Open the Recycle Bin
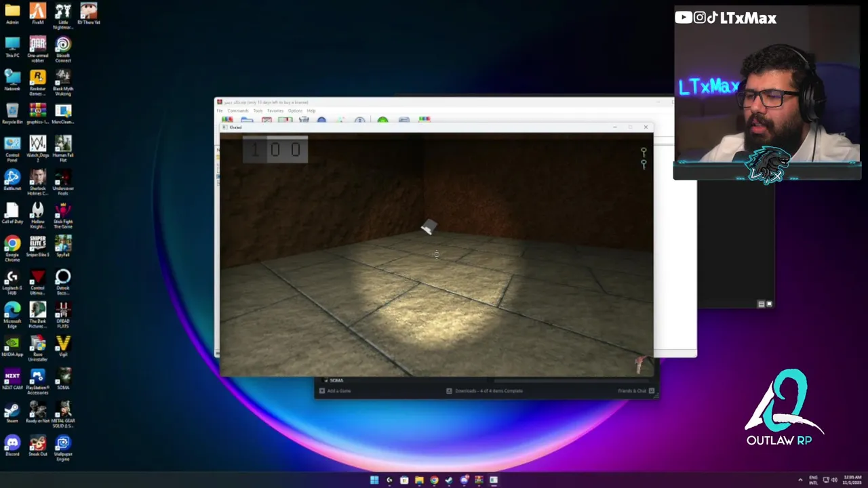 pos(12,113)
